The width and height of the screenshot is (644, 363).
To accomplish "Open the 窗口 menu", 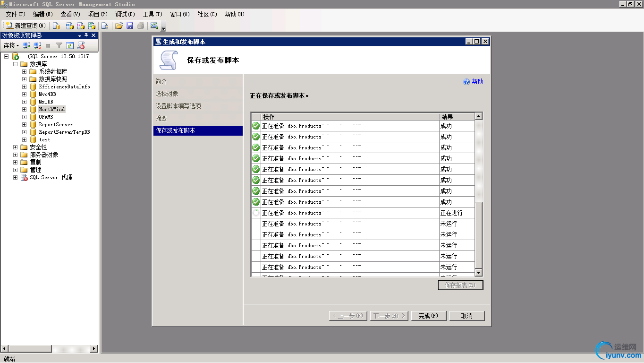I will click(180, 14).
